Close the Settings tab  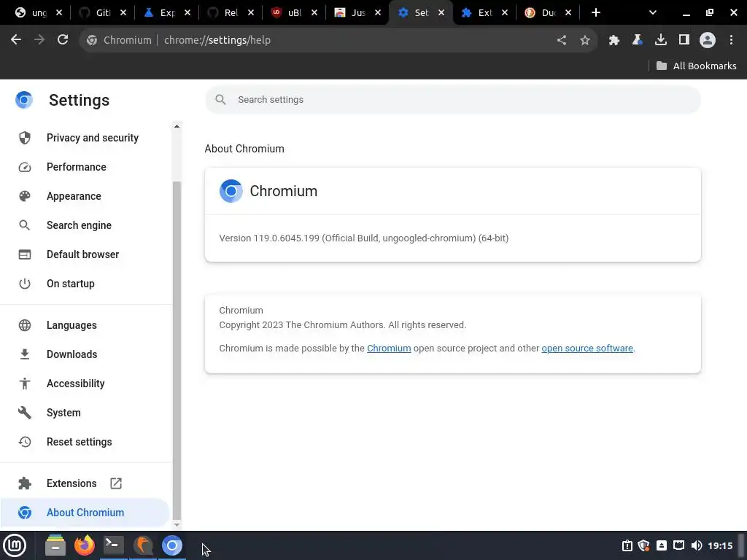pyautogui.click(x=441, y=13)
